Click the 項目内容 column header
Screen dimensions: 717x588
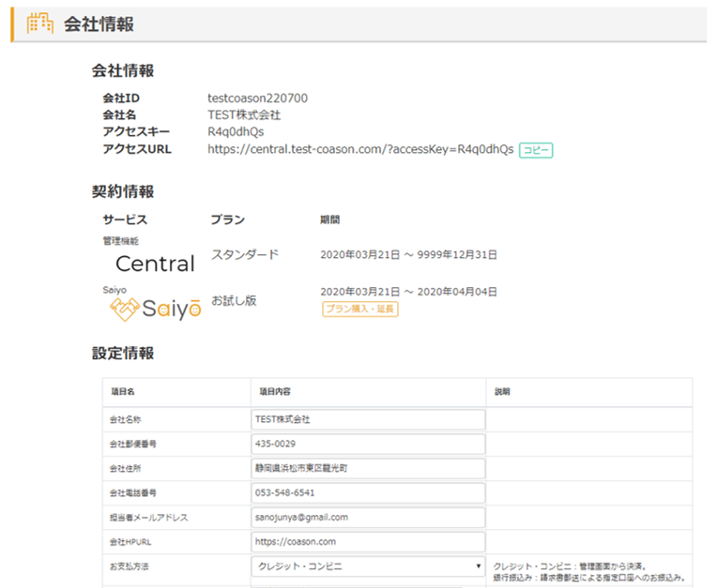pyautogui.click(x=275, y=391)
